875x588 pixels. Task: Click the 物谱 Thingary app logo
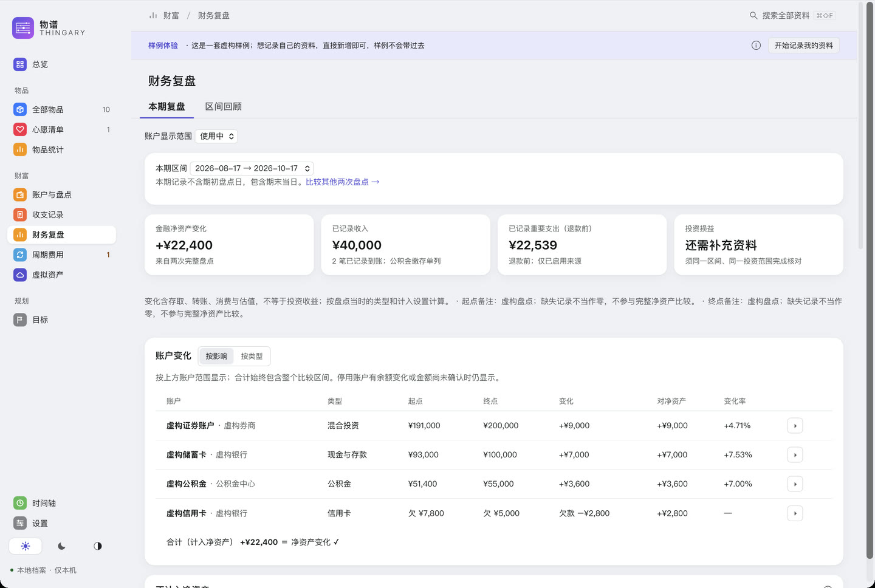[x=23, y=28]
